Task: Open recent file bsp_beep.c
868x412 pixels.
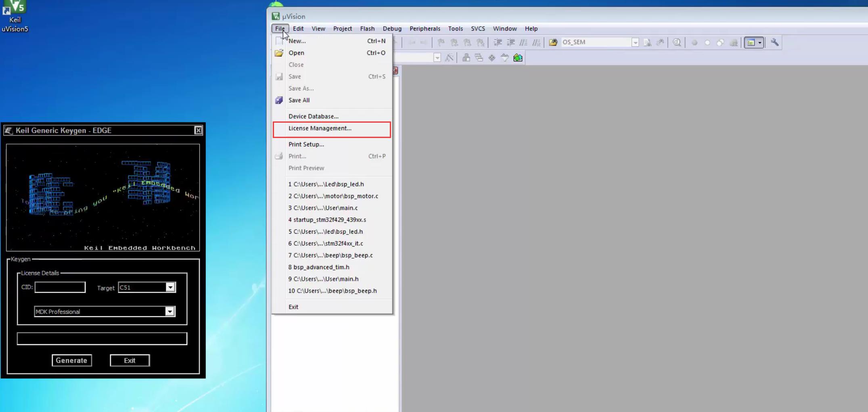Action: coord(332,255)
